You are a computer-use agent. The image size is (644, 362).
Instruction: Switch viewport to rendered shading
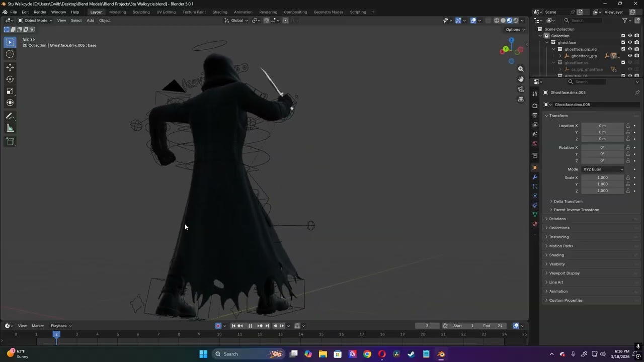(516, 21)
